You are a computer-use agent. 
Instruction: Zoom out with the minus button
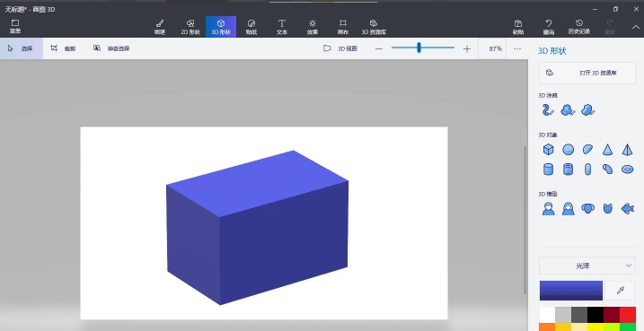[x=379, y=48]
